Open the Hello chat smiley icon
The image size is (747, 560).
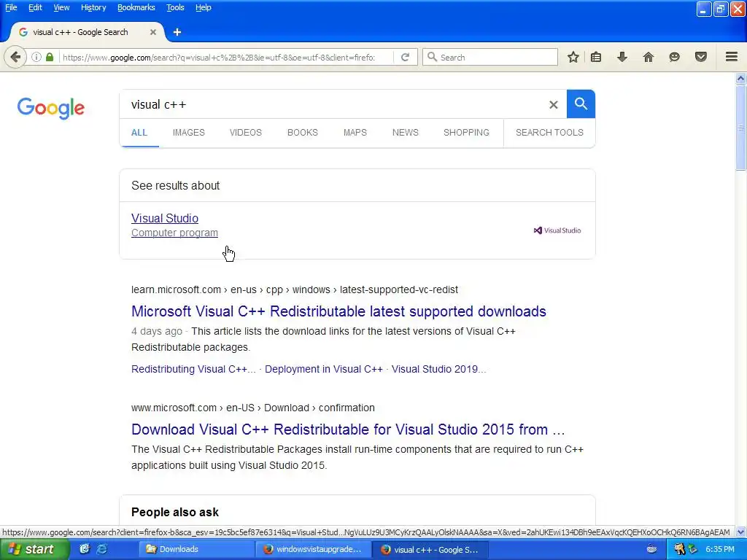click(674, 57)
